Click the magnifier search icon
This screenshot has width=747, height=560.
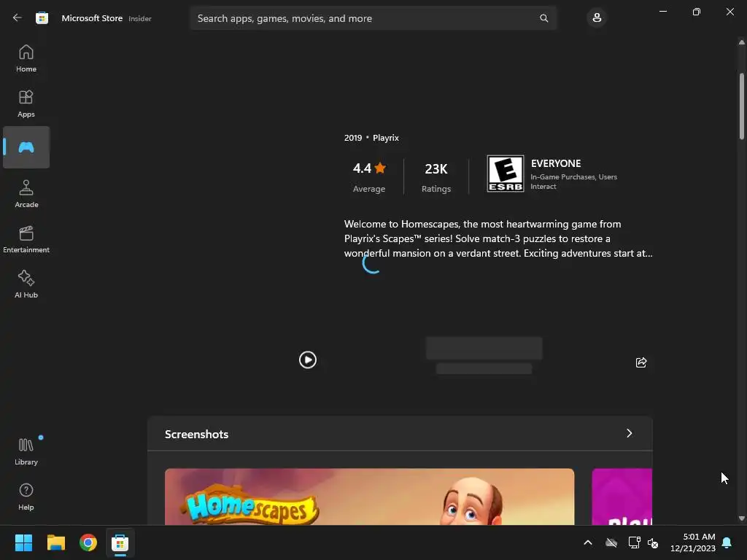[x=543, y=18]
